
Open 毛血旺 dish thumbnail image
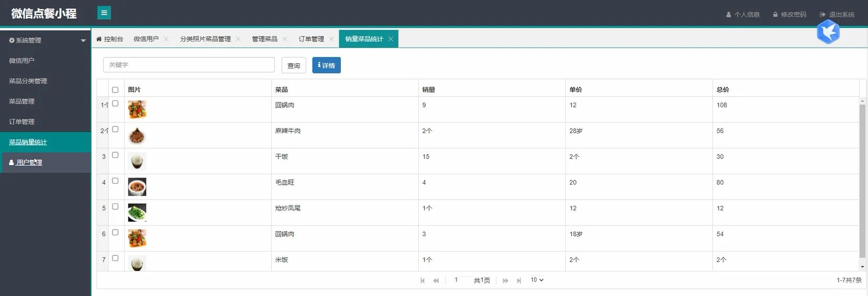[137, 187]
